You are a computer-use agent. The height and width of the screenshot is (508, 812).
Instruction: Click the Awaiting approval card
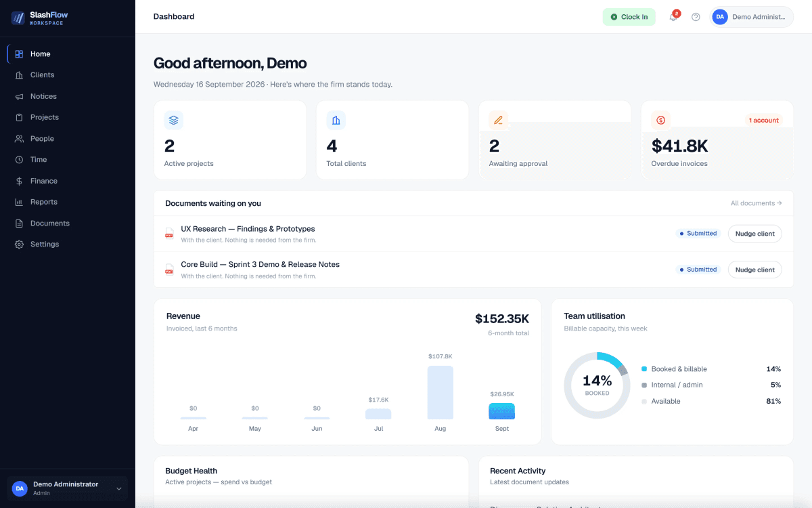(x=555, y=140)
